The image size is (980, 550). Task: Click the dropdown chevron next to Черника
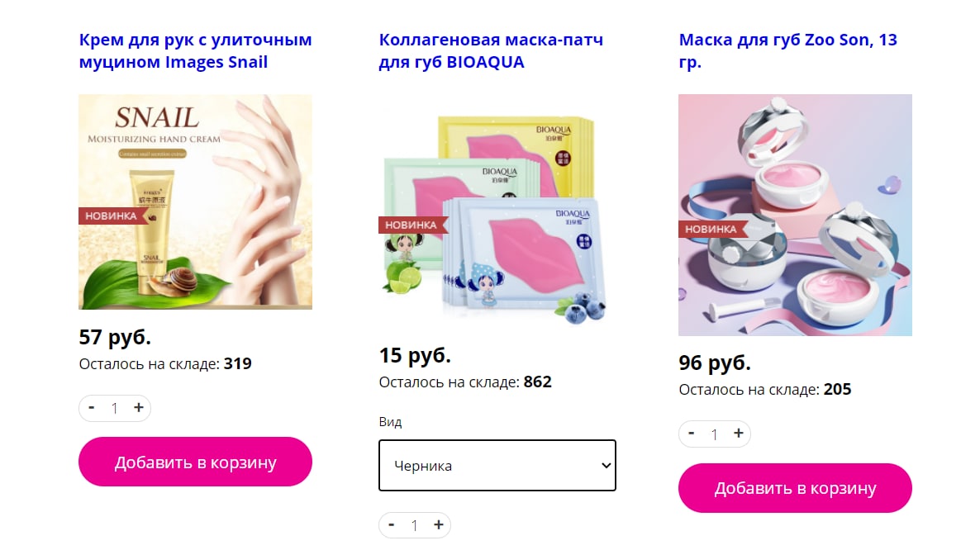[x=606, y=466]
